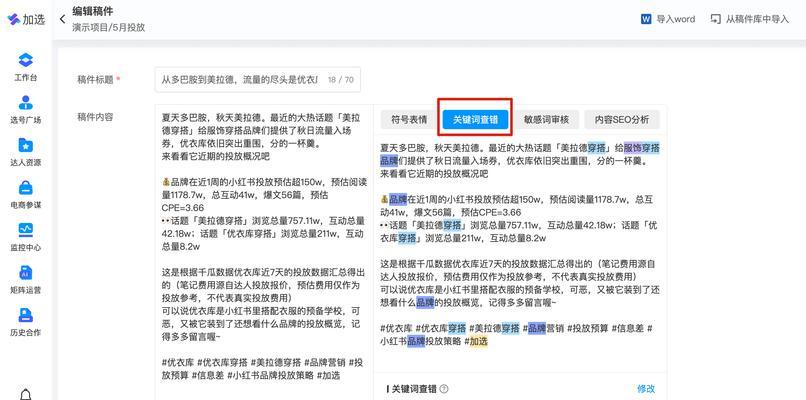Viewport: 806px width, 400px height.
Task: Click the help icon beside 关键词查错
Action: click(x=444, y=389)
